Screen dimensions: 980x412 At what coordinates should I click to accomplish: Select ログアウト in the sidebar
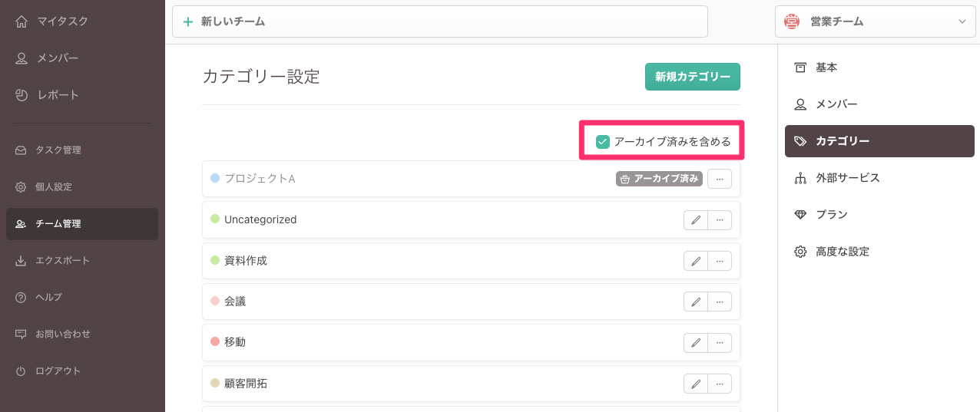58,371
